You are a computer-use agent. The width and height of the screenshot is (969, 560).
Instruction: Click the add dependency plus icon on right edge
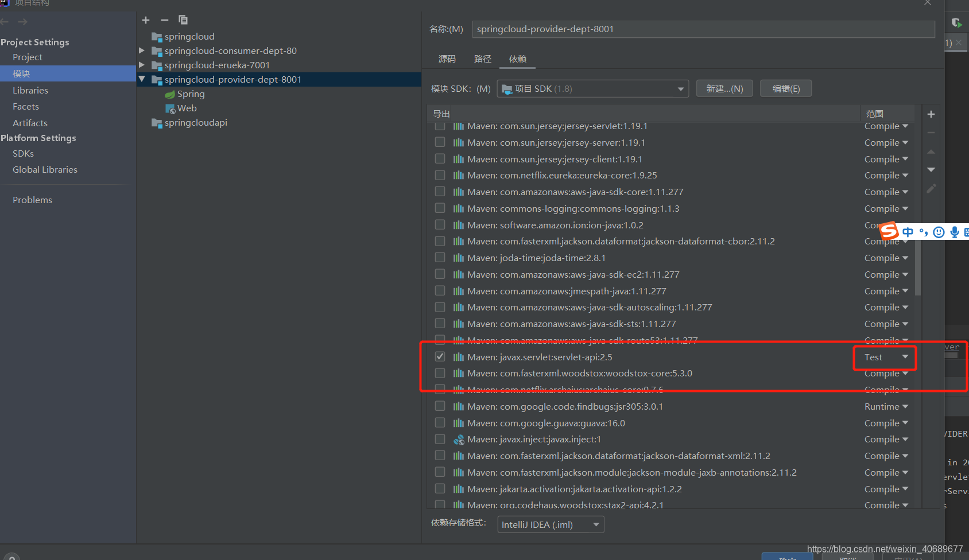pos(931,114)
